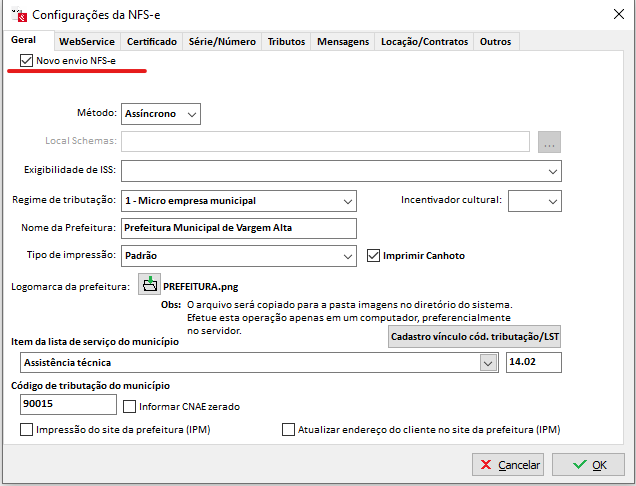Click the app icon in the title bar
The height and width of the screenshot is (486, 636).
(17, 15)
